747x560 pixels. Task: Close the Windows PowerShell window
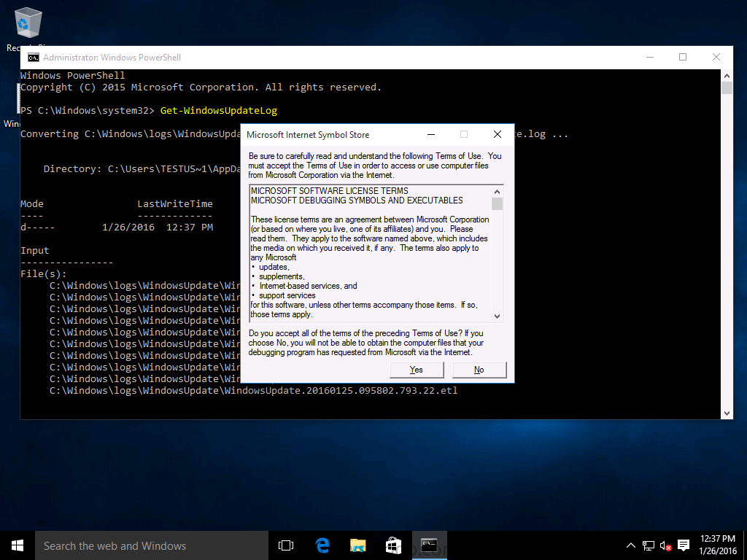716,57
